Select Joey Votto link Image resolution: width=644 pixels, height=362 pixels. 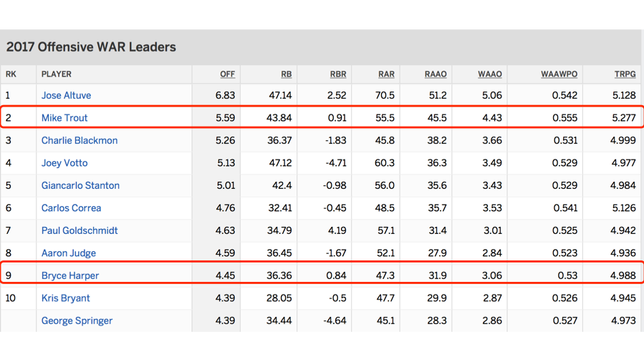(64, 163)
